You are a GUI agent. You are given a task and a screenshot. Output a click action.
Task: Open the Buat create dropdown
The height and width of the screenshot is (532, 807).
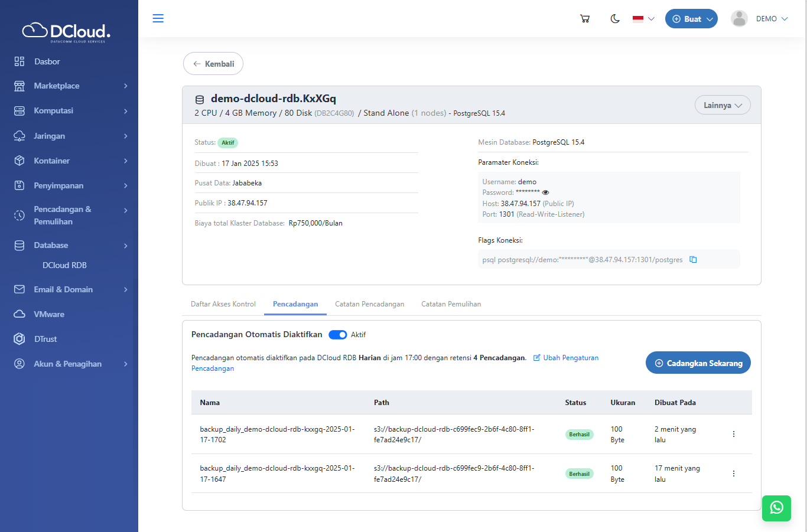691,19
